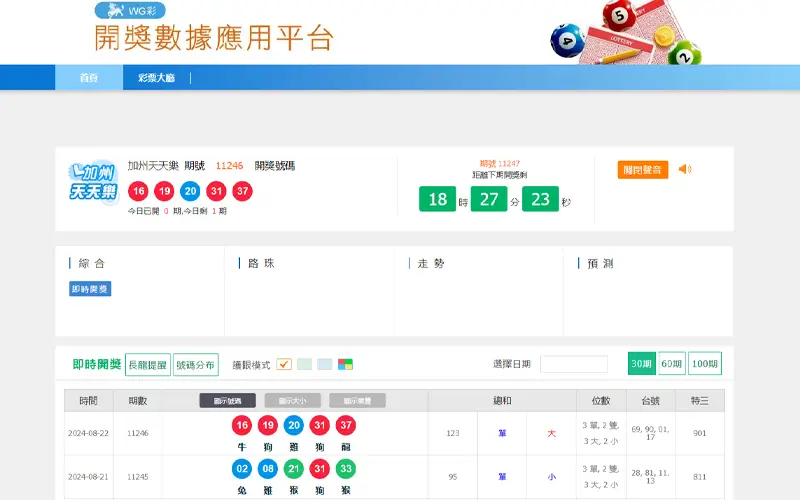The width and height of the screenshot is (800, 500).
Task: Click ball 31 in table row 11246
Action: [320, 425]
